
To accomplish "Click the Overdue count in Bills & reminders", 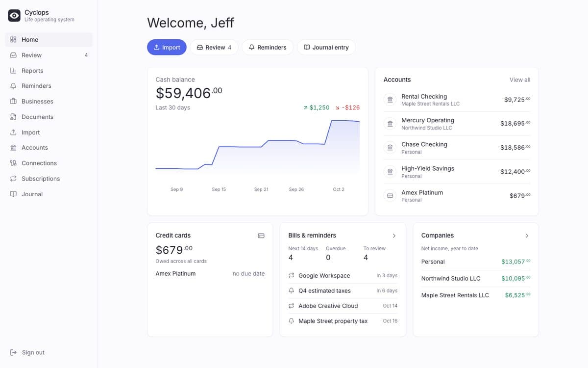I will pyautogui.click(x=328, y=258).
